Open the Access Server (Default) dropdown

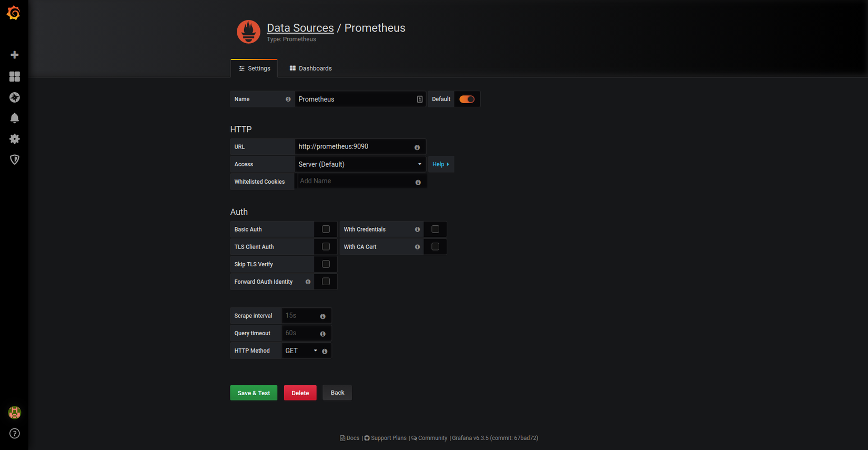(360, 164)
